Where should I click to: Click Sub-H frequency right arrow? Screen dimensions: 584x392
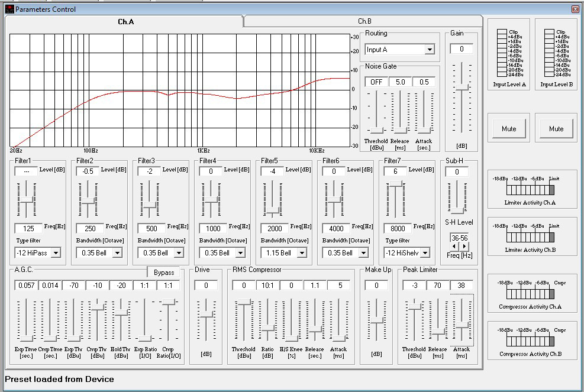[464, 246]
